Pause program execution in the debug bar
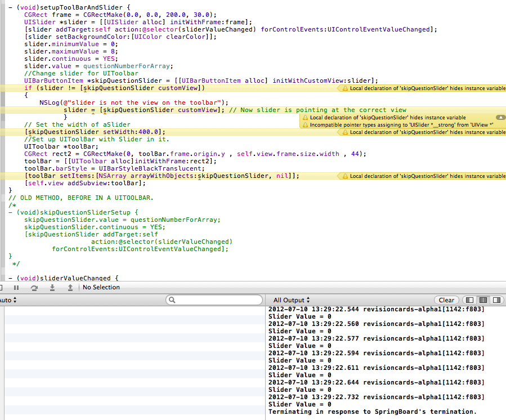This screenshot has width=506, height=420. (16, 287)
